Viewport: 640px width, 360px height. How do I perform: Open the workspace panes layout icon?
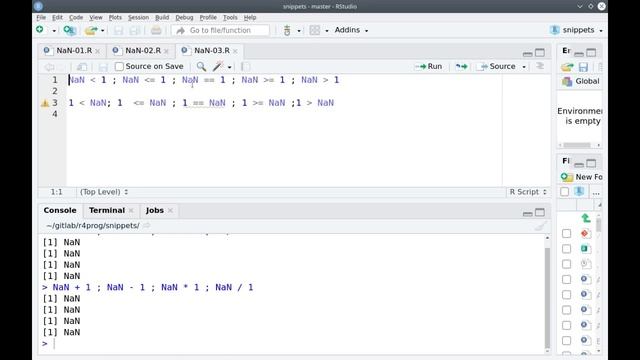(x=315, y=30)
